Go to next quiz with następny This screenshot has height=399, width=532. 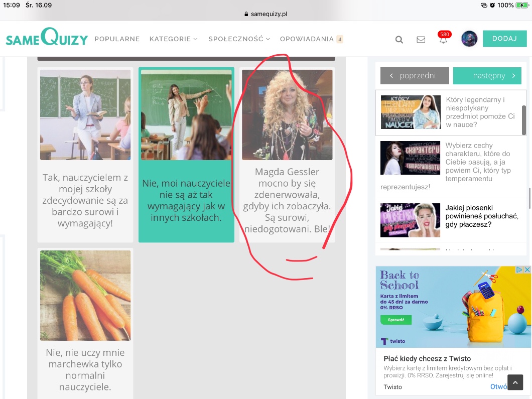pyautogui.click(x=487, y=76)
